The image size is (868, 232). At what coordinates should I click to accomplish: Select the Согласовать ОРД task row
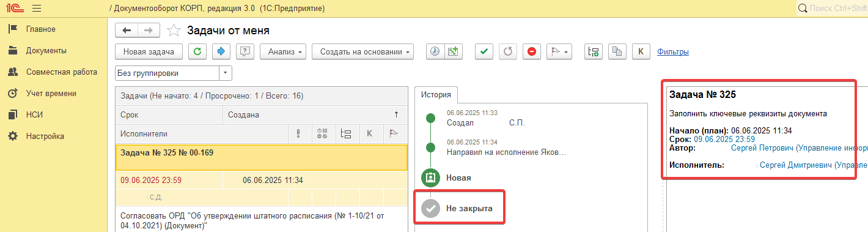coord(262,221)
